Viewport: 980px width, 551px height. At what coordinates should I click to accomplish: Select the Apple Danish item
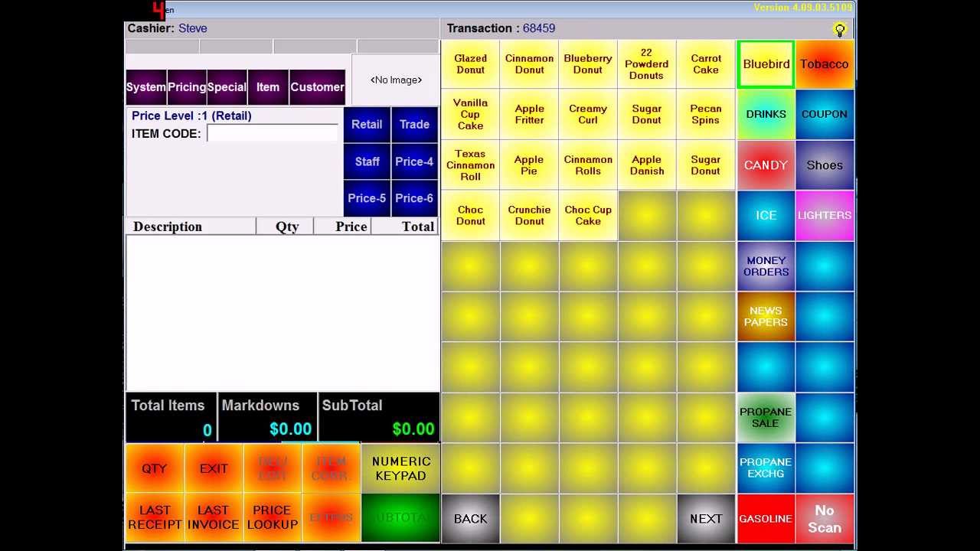(647, 165)
